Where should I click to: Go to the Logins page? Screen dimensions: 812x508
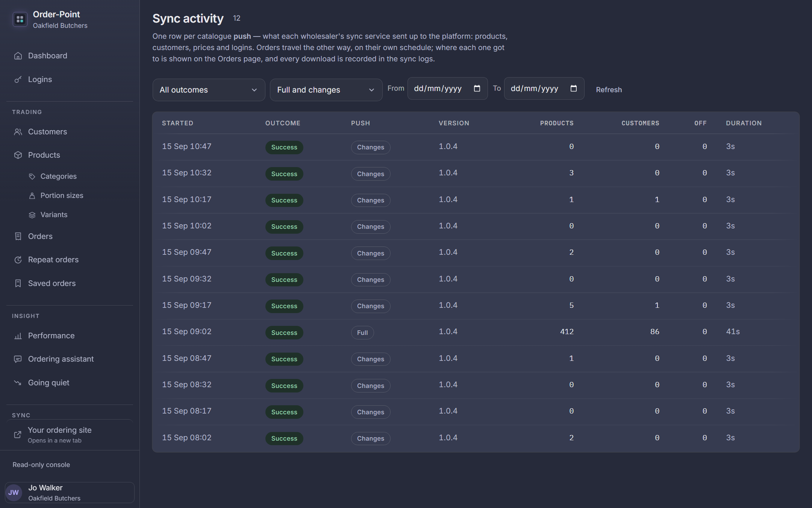point(70,79)
